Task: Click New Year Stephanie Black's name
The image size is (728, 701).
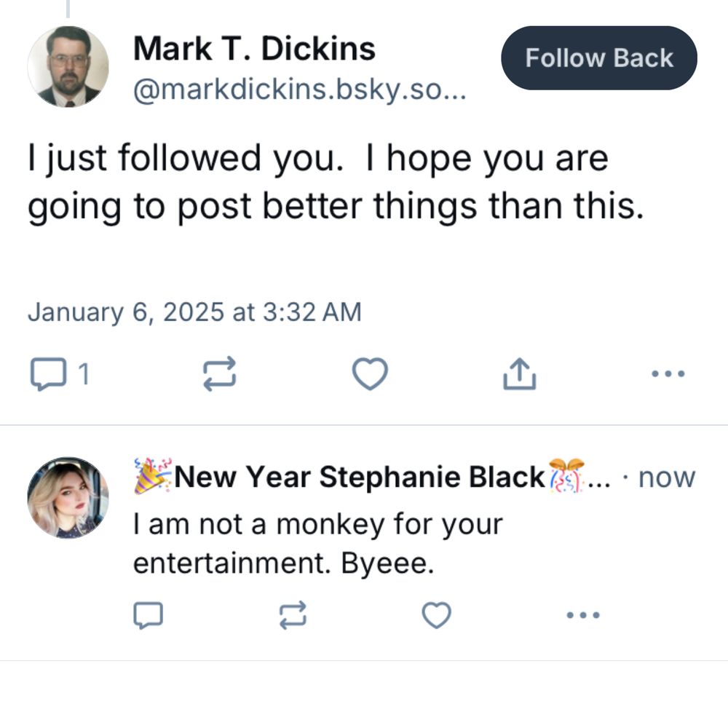Action: pos(360,478)
